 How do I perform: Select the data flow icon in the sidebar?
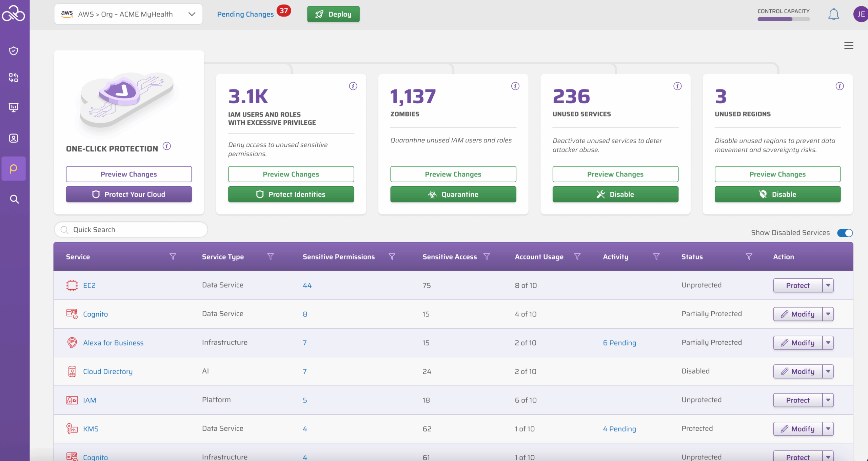[14, 78]
